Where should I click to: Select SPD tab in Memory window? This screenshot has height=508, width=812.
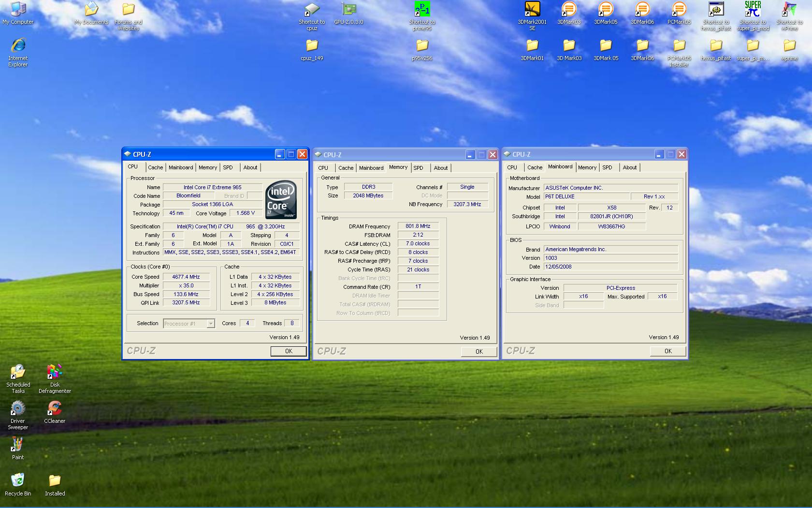[419, 168]
